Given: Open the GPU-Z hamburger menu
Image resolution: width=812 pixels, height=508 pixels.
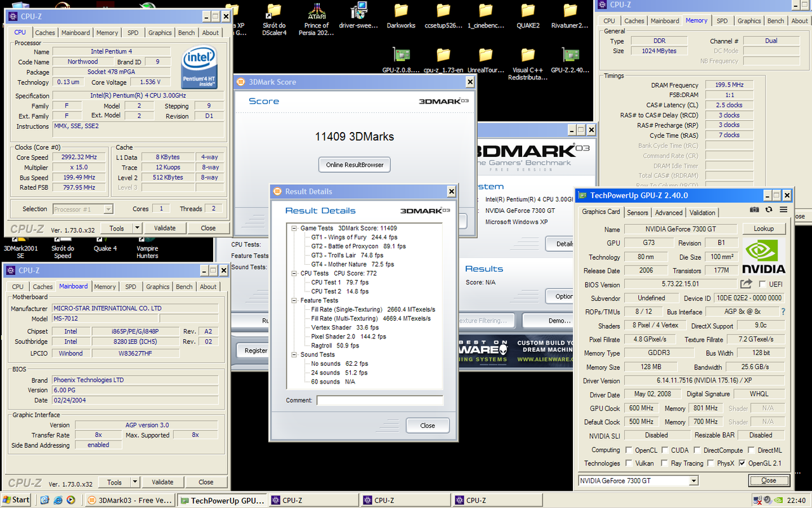Looking at the screenshot, I should tap(783, 210).
